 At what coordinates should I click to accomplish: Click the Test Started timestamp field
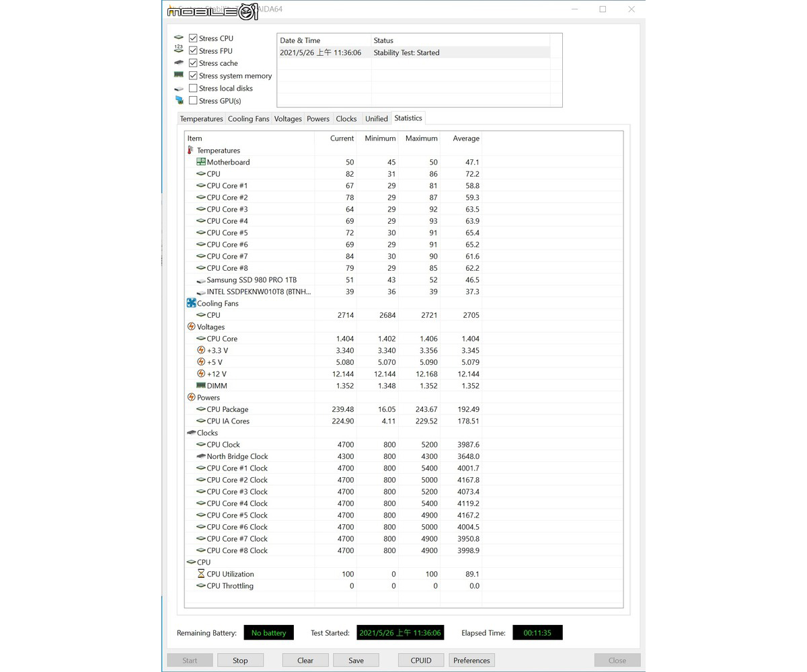tap(400, 632)
